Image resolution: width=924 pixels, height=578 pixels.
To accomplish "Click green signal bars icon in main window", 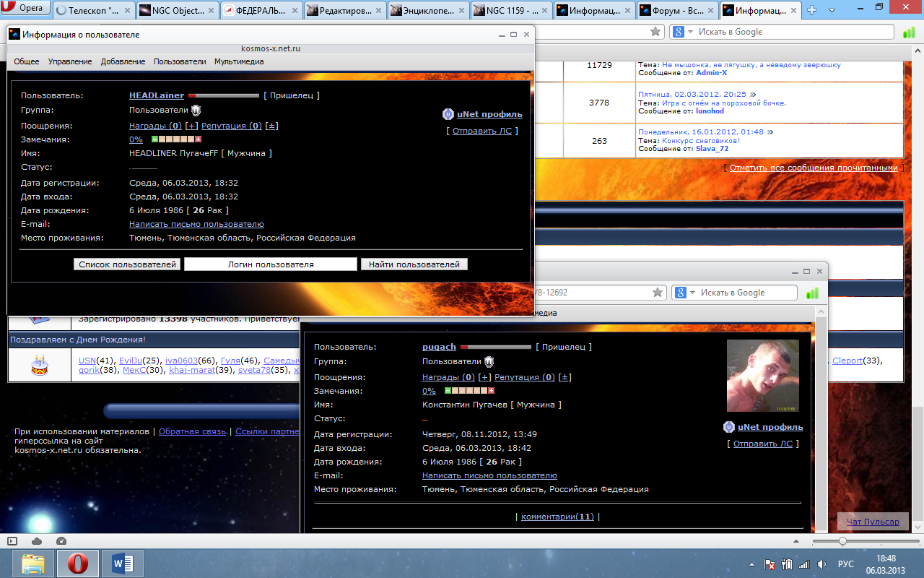I will click(x=909, y=32).
